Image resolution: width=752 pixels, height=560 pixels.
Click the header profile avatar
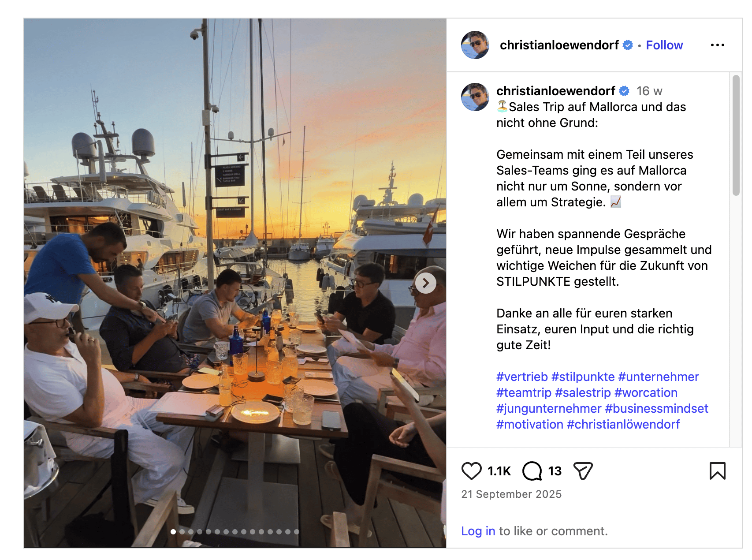tap(475, 45)
